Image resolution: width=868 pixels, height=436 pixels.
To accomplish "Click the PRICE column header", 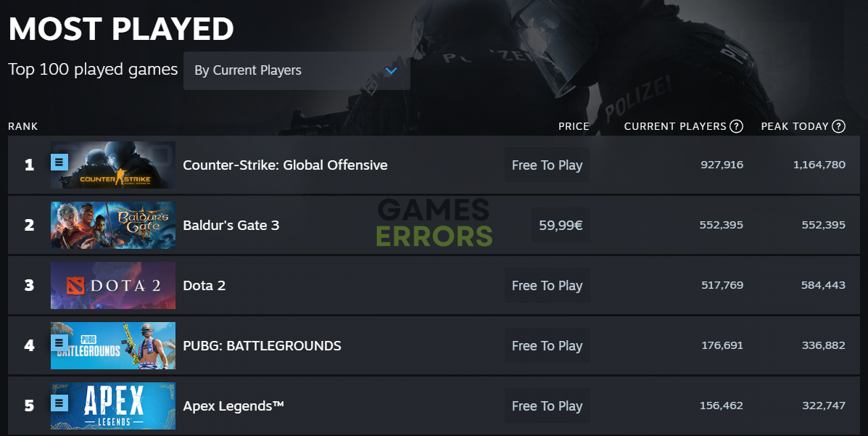I will pos(574,126).
